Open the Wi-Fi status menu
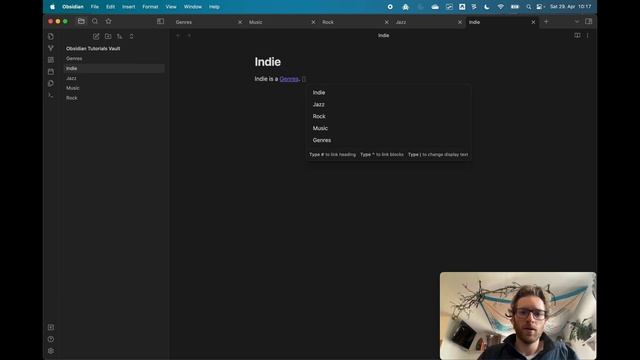The height and width of the screenshot is (360, 640). (501, 7)
